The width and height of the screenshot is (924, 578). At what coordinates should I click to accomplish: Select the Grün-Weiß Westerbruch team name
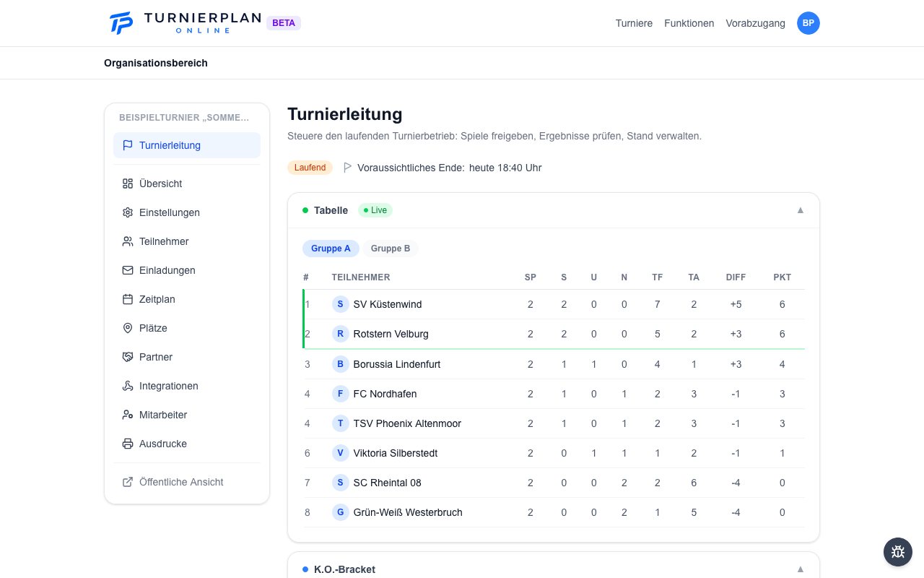click(408, 512)
